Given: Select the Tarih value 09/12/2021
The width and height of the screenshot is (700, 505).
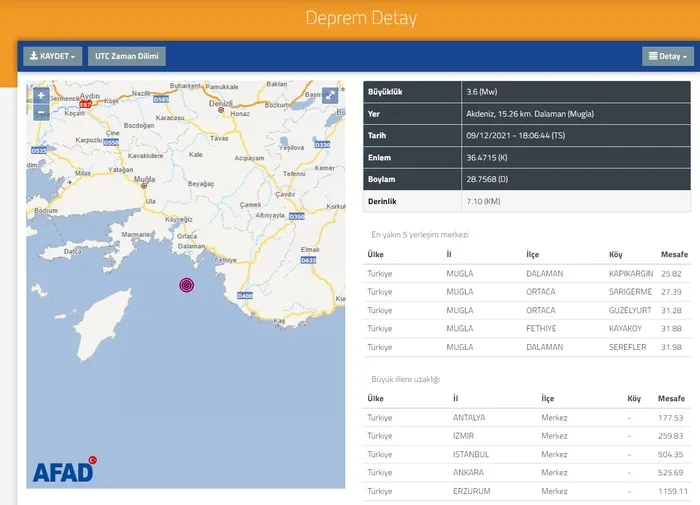Looking at the screenshot, I should (516, 136).
